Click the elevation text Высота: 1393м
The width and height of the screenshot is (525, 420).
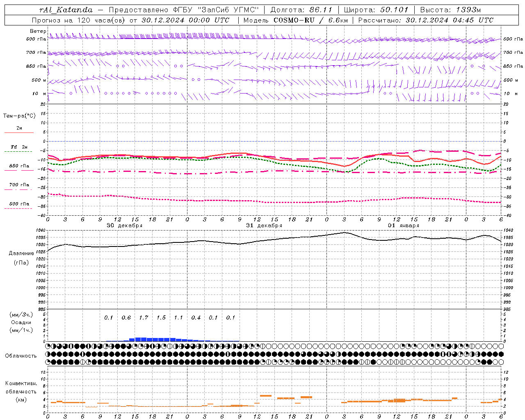click(x=451, y=10)
